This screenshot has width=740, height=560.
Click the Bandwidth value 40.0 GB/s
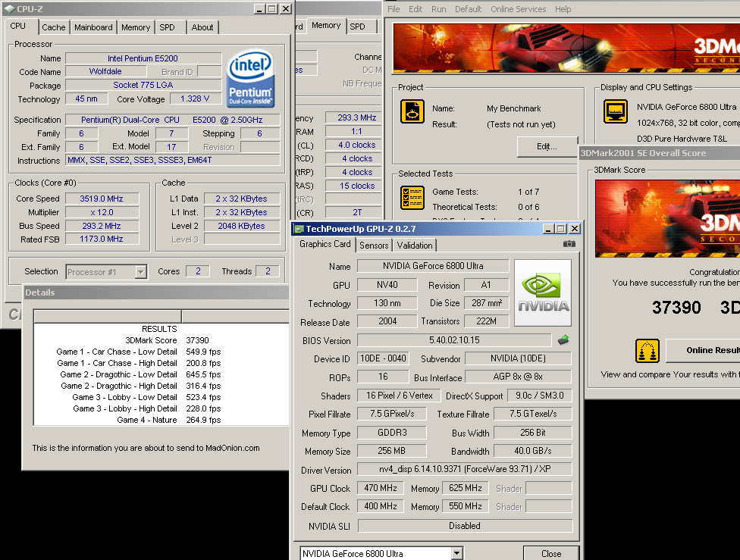click(x=533, y=451)
